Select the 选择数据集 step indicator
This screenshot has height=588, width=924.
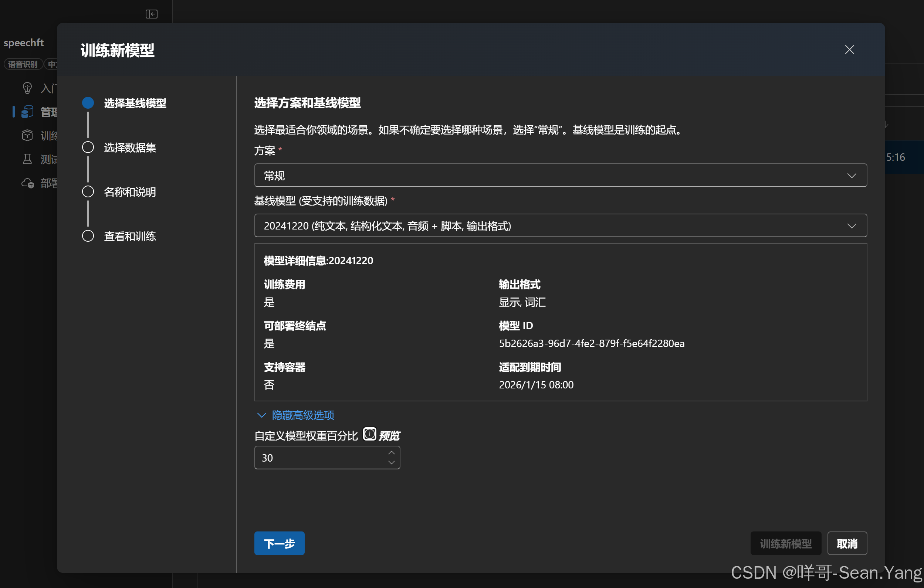pyautogui.click(x=88, y=147)
